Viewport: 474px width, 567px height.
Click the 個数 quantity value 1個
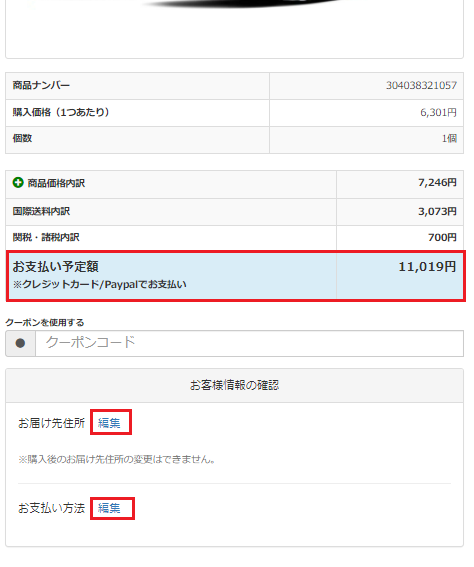click(x=449, y=138)
